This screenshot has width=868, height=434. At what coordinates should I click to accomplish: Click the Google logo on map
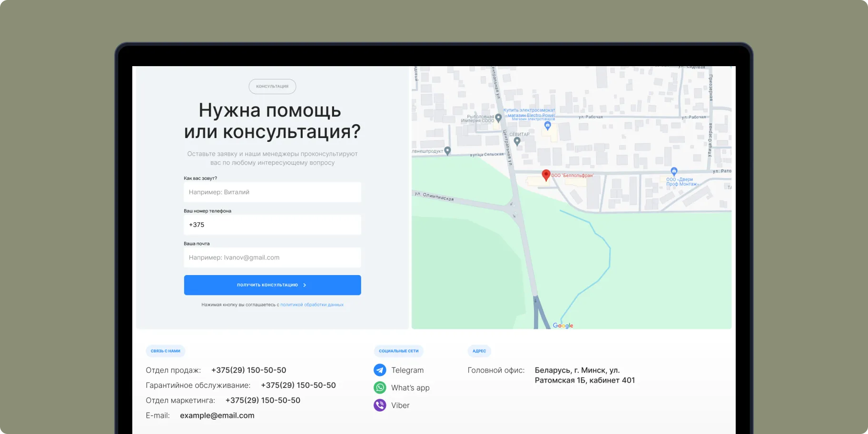coord(563,325)
